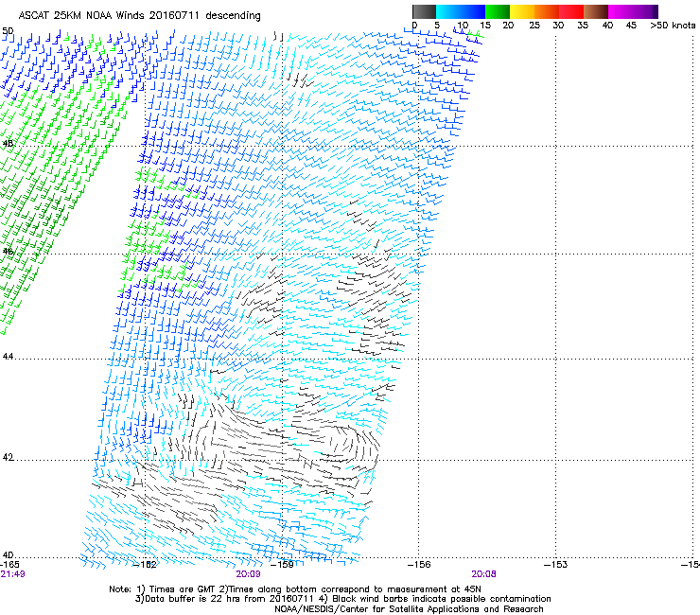
Task: Click the brown 35-40 knots legend swatch
Action: (596, 11)
